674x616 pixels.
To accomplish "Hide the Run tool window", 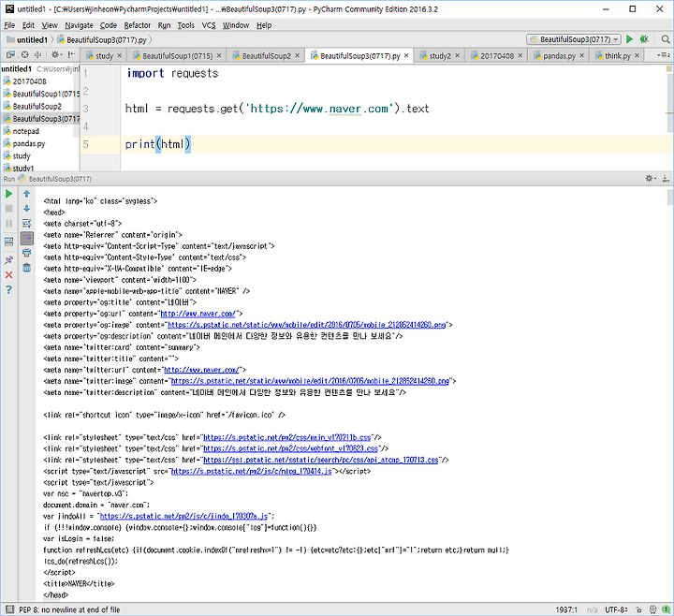I will tap(666, 179).
